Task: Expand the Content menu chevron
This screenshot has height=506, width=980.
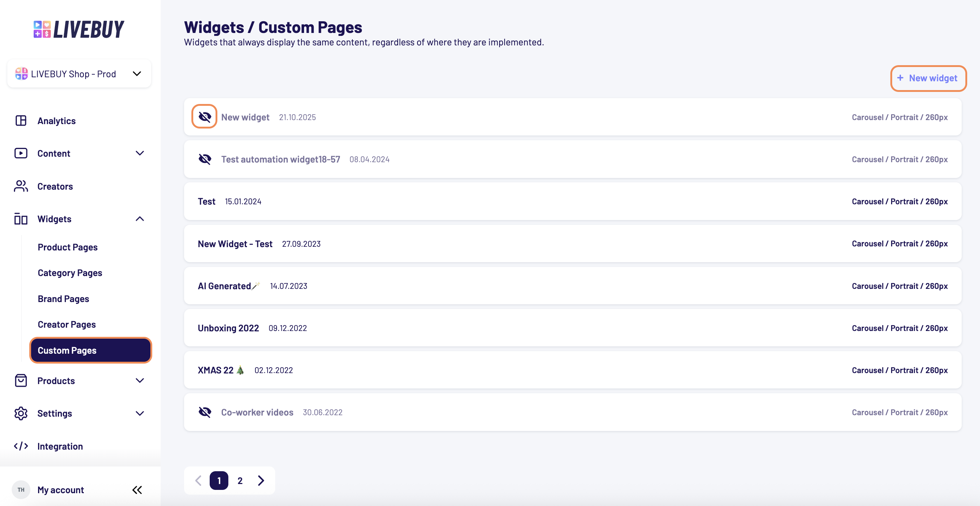Action: [140, 153]
